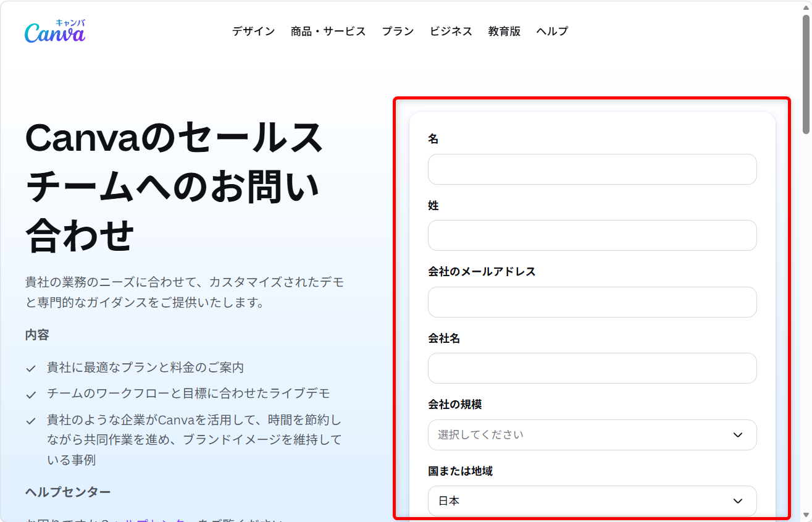Open the ビジネス menu
This screenshot has height=522, width=812.
point(451,31)
